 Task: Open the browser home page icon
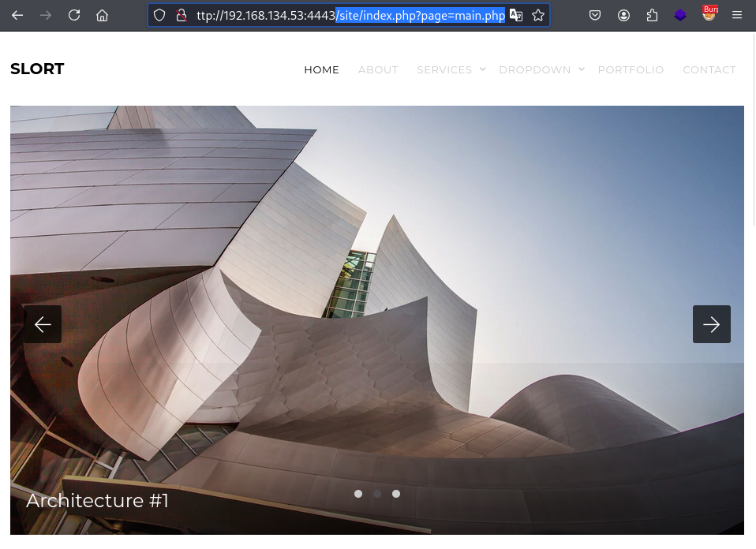click(103, 16)
